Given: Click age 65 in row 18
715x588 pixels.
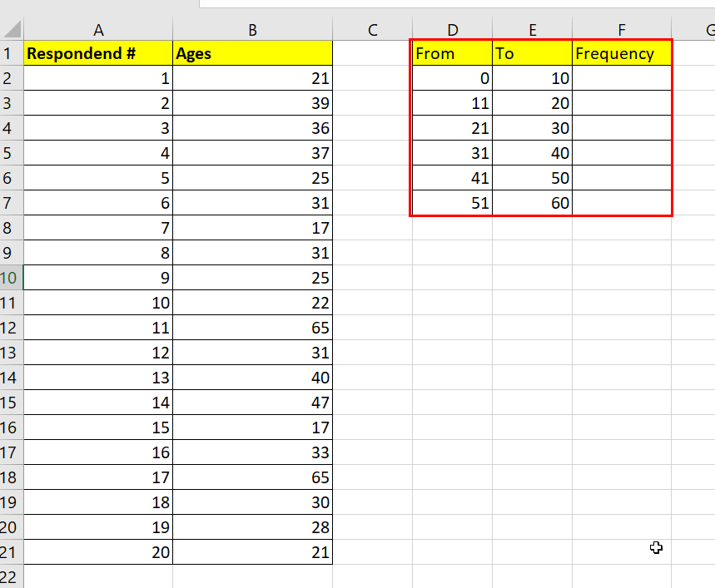Looking at the screenshot, I should pyautogui.click(x=252, y=477).
